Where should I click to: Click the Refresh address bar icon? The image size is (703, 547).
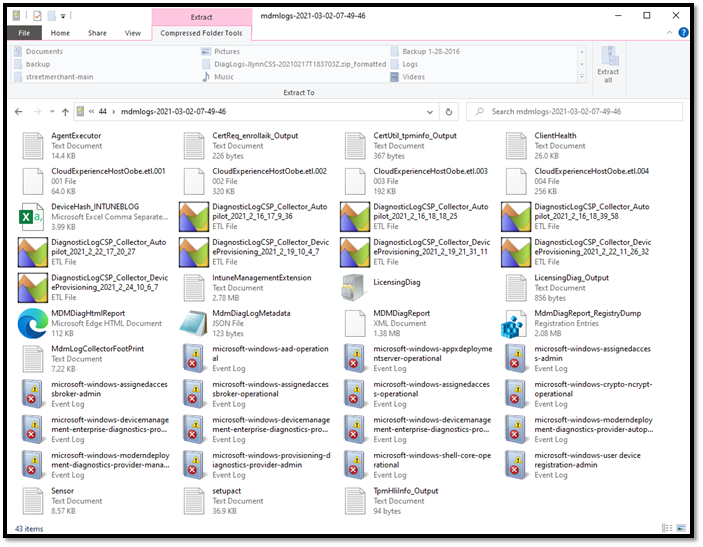448,112
